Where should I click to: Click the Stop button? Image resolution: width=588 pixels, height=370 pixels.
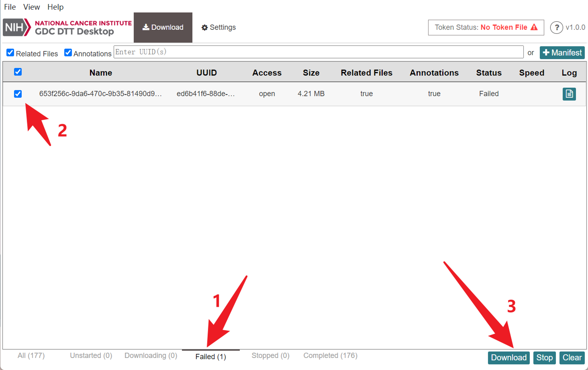(544, 358)
